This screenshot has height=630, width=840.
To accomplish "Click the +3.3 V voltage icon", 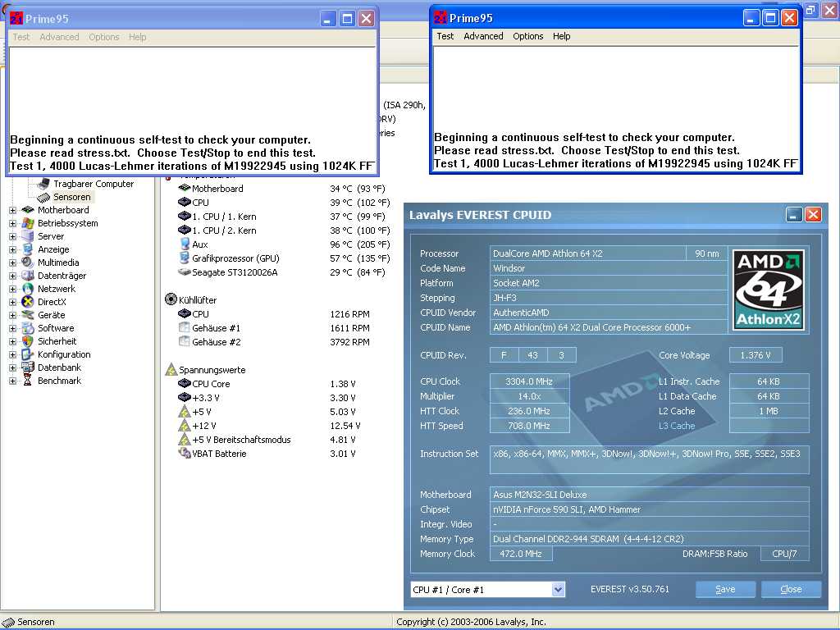I will (185, 398).
